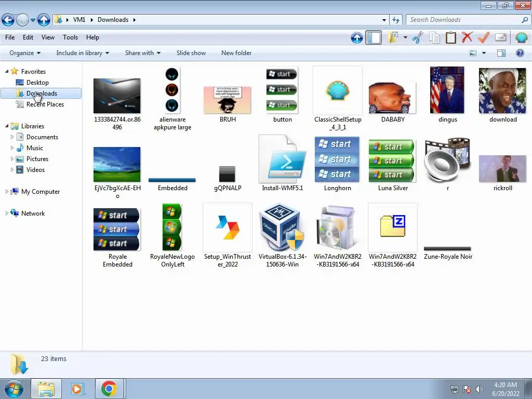The image size is (532, 399).
Task: Select the Music library
Action: pyautogui.click(x=35, y=148)
